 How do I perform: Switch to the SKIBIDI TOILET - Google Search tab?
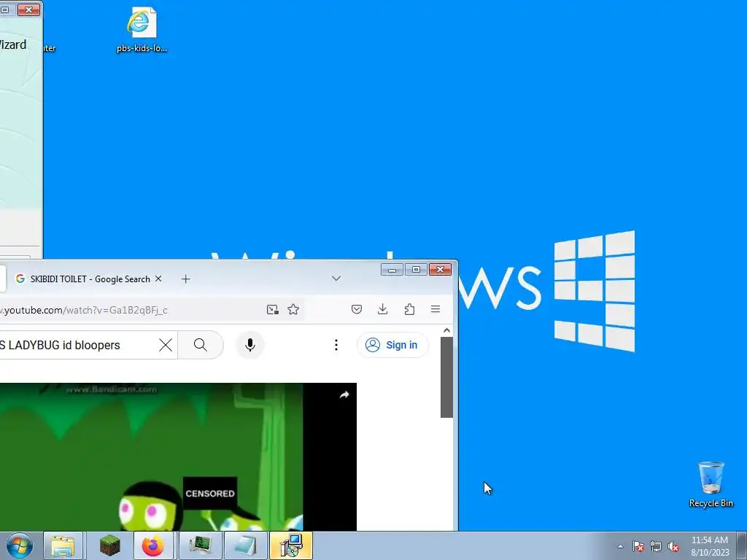click(x=89, y=279)
